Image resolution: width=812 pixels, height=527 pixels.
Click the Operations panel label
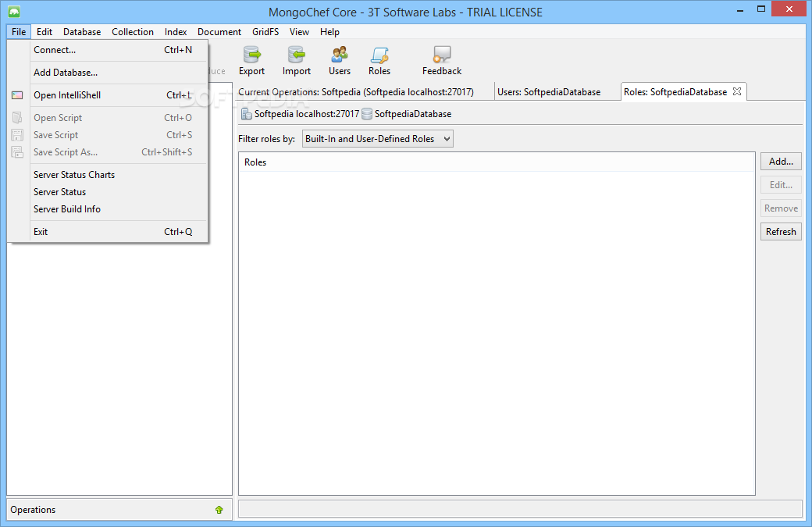tap(33, 510)
